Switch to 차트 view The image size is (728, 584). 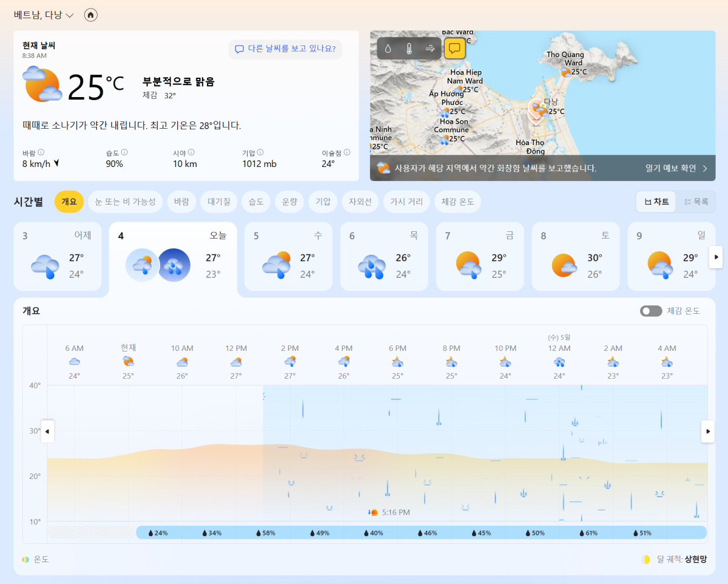tap(656, 202)
